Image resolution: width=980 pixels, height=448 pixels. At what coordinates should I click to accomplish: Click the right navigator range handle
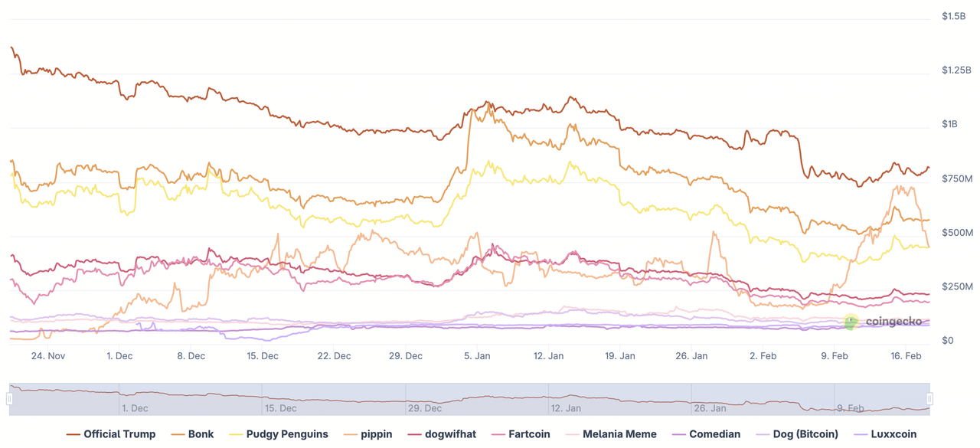click(x=929, y=399)
